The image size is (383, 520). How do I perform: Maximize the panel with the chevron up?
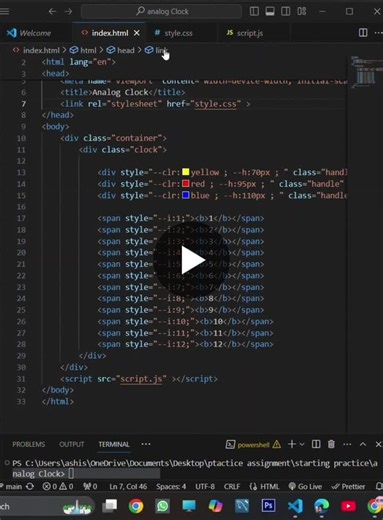pos(363,444)
